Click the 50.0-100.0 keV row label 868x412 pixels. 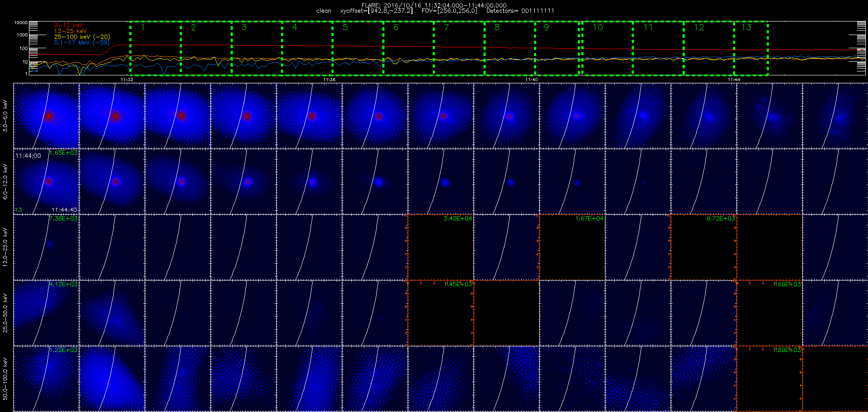click(5, 379)
